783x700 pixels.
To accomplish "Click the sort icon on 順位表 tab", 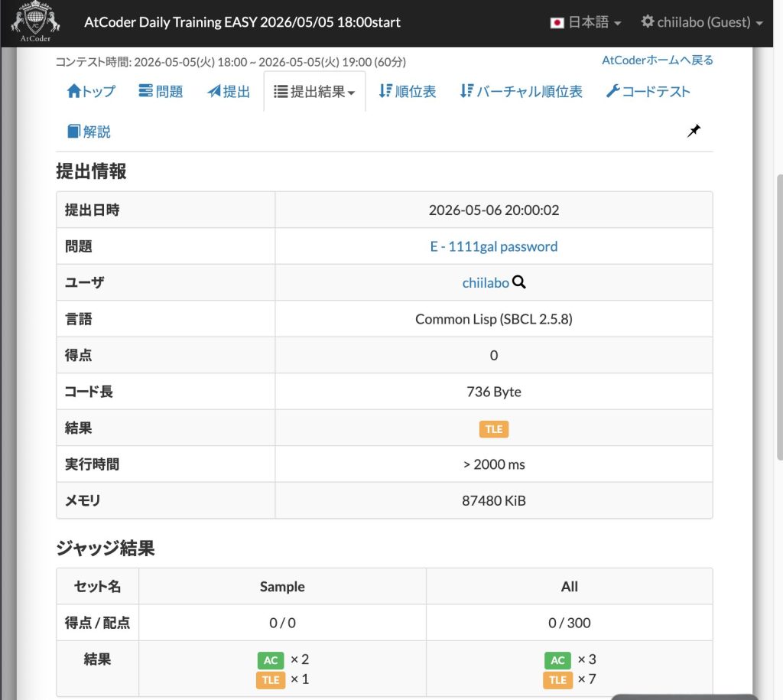I will [385, 90].
